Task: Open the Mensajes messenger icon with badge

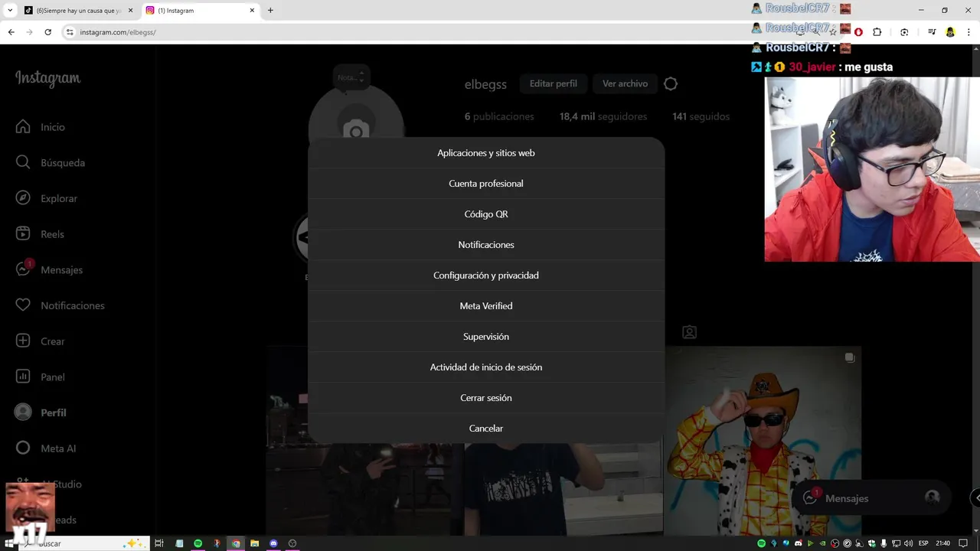Action: point(24,269)
